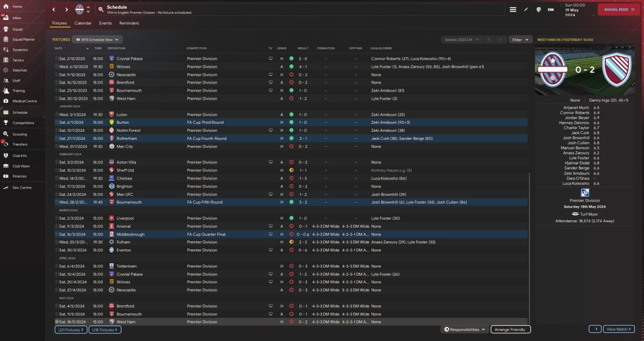Viewport: 644px width, 341px height.
Task: Click the search magnifier icon
Action: (x=101, y=10)
